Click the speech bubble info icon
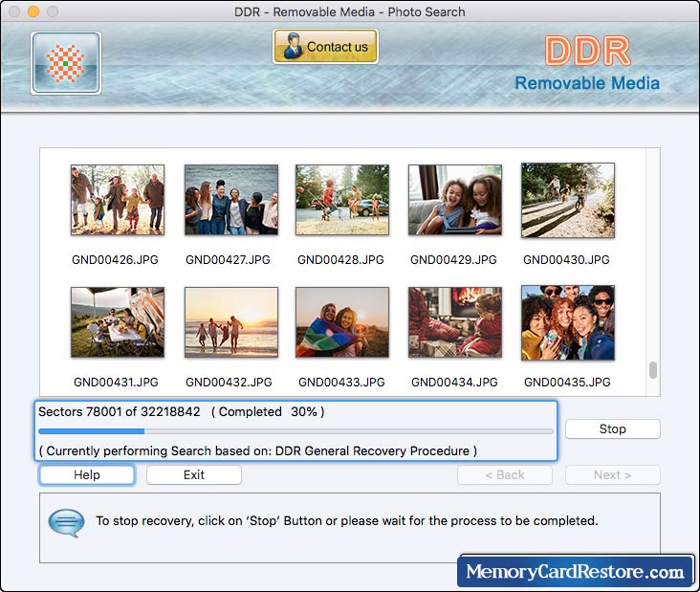Image resolution: width=700 pixels, height=592 pixels. click(66, 522)
